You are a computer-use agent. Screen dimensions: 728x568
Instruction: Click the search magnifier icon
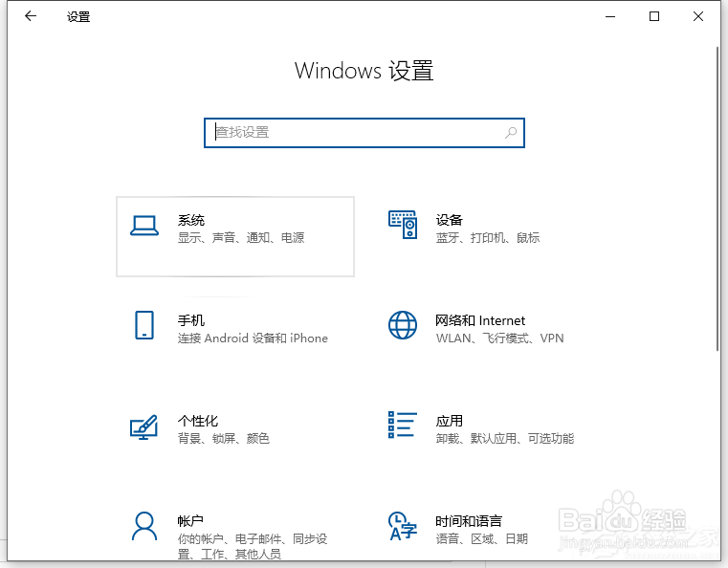511,133
